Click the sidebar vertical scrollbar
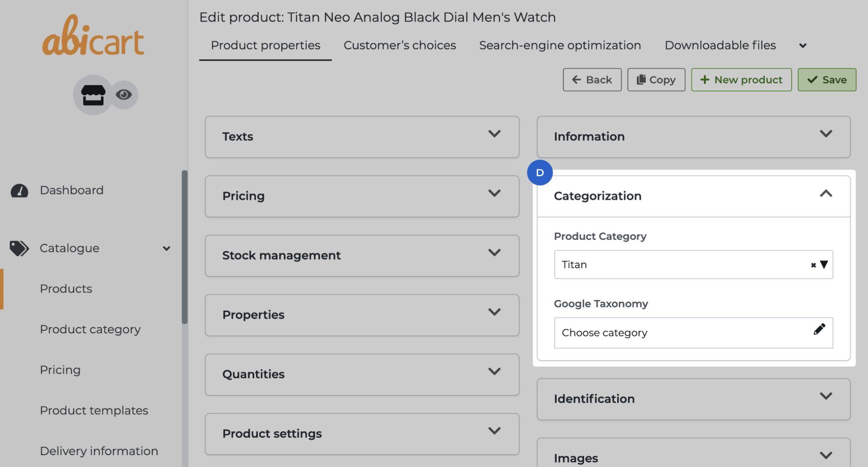The height and width of the screenshot is (467, 868). pyautogui.click(x=184, y=247)
